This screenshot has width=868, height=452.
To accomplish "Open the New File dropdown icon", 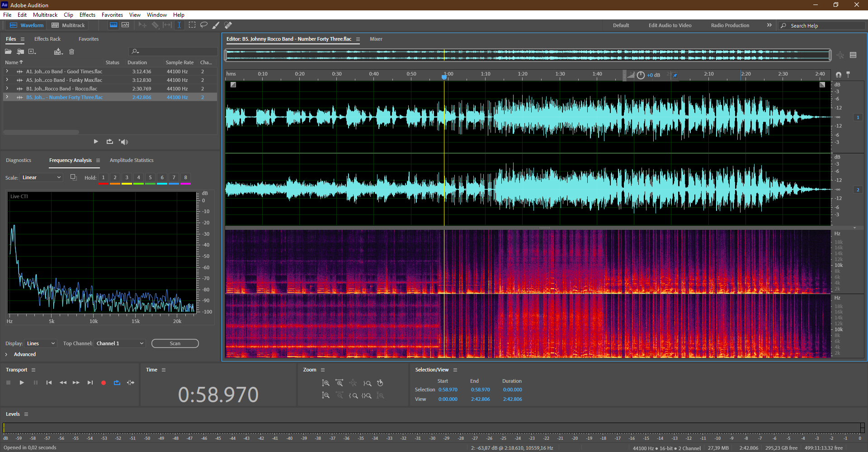I will [x=32, y=52].
